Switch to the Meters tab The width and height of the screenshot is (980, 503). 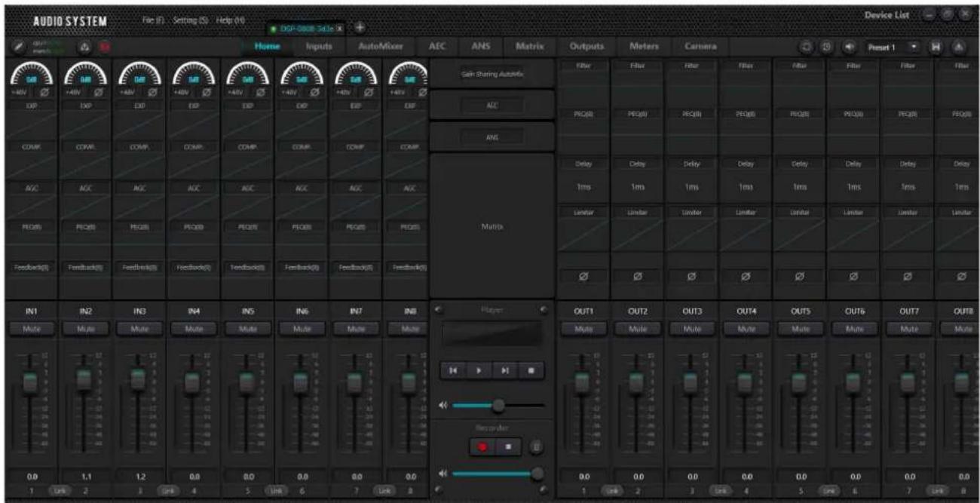coord(644,47)
